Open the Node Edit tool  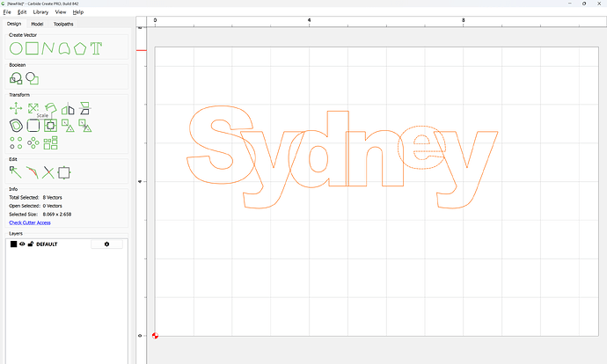(15, 172)
